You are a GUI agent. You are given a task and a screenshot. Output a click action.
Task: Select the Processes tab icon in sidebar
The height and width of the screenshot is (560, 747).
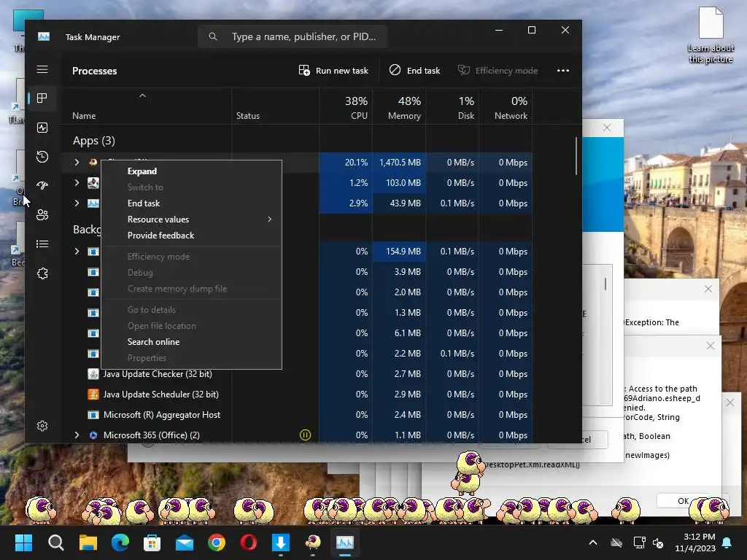click(42, 98)
